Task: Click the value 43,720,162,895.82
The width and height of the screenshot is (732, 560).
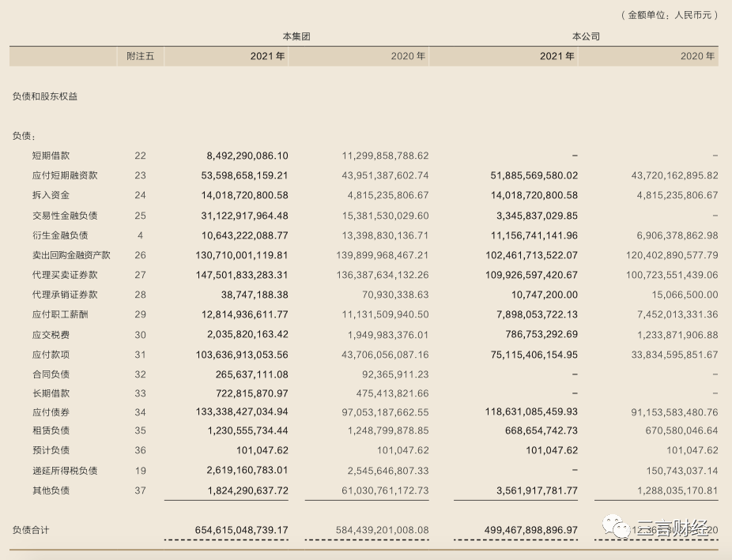Action: pyautogui.click(x=674, y=175)
